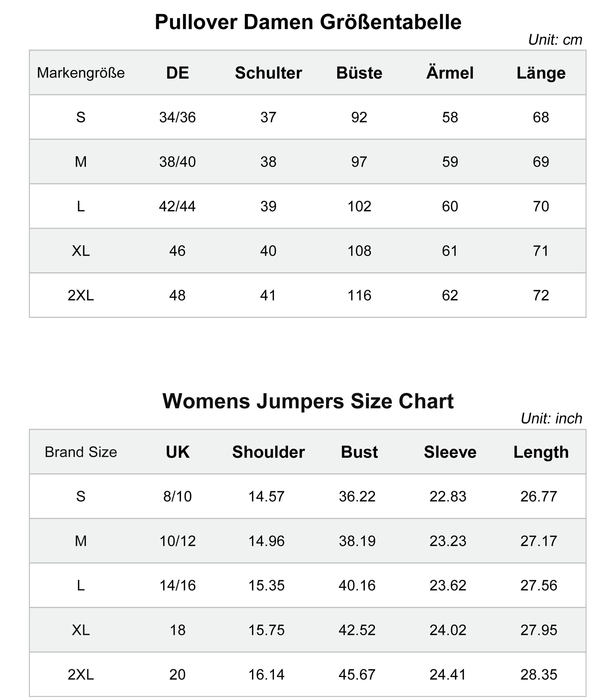Click the 'Unit: cm' label
The height and width of the screenshot is (700, 612).
coord(555,40)
